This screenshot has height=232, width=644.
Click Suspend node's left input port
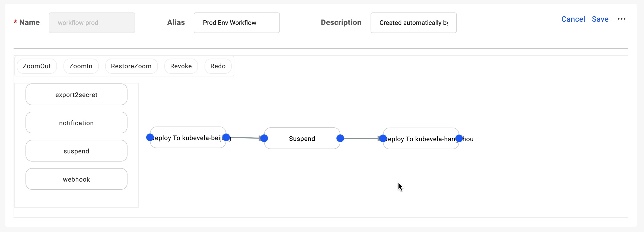pyautogui.click(x=264, y=138)
